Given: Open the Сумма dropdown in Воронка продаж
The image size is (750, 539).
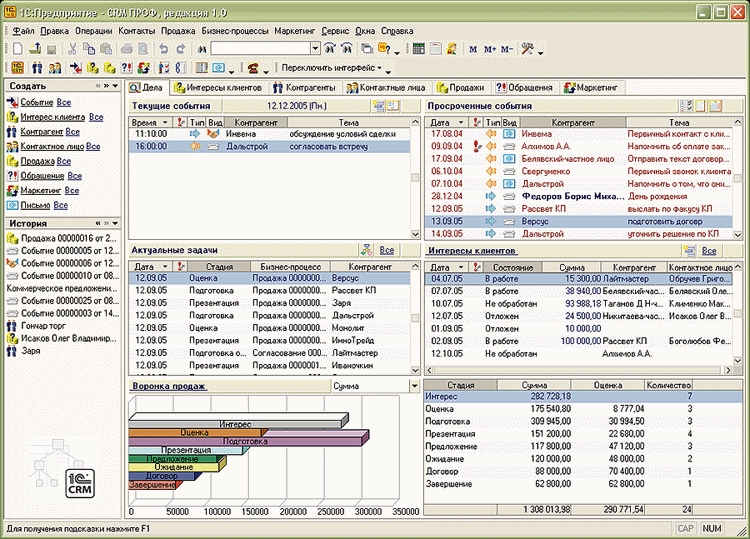Looking at the screenshot, I should tap(414, 386).
